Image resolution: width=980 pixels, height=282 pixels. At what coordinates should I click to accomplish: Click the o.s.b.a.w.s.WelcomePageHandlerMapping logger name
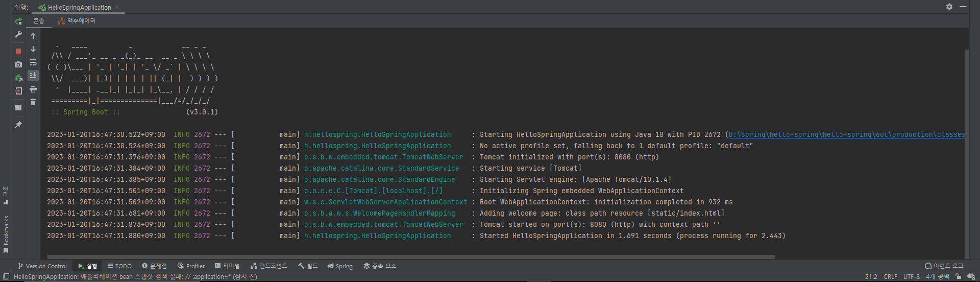coord(379,214)
